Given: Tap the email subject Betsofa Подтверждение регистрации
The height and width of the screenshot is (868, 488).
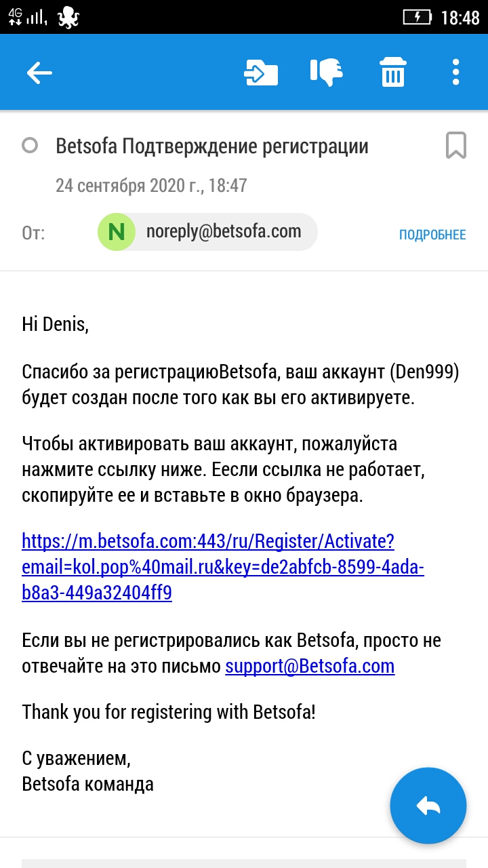Looking at the screenshot, I should point(212,146).
